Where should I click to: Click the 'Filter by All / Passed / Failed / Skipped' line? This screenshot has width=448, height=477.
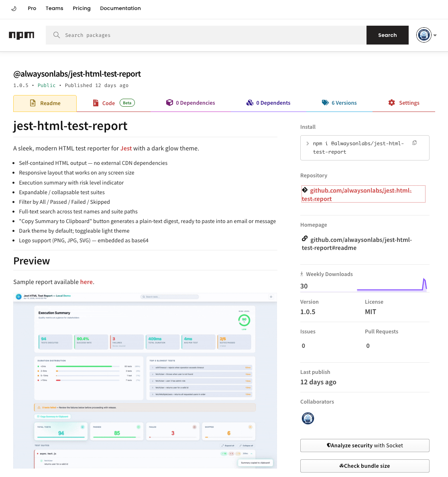coord(65,202)
